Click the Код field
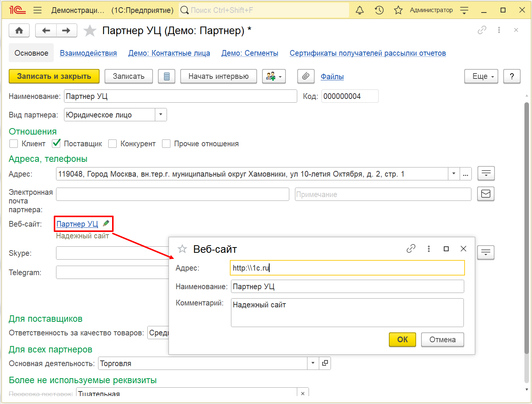Image resolution: width=532 pixels, height=404 pixels. point(350,96)
